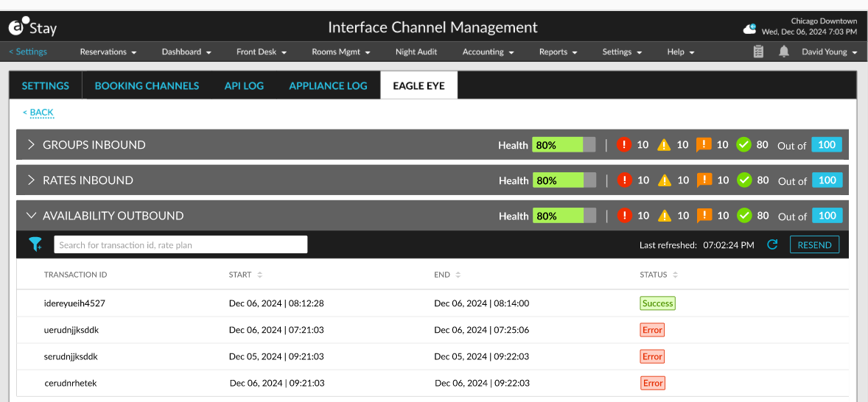Open the clipboard checklist icon

coord(758,52)
